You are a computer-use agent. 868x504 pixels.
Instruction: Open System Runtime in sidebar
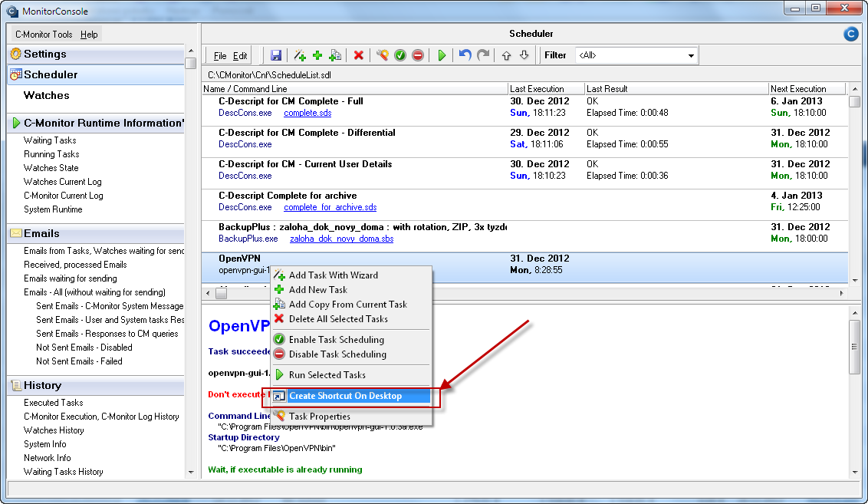(x=53, y=210)
